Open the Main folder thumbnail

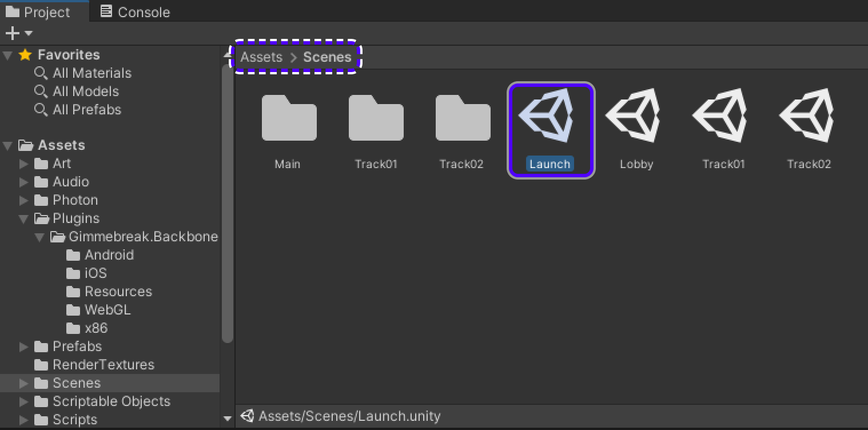pos(289,118)
